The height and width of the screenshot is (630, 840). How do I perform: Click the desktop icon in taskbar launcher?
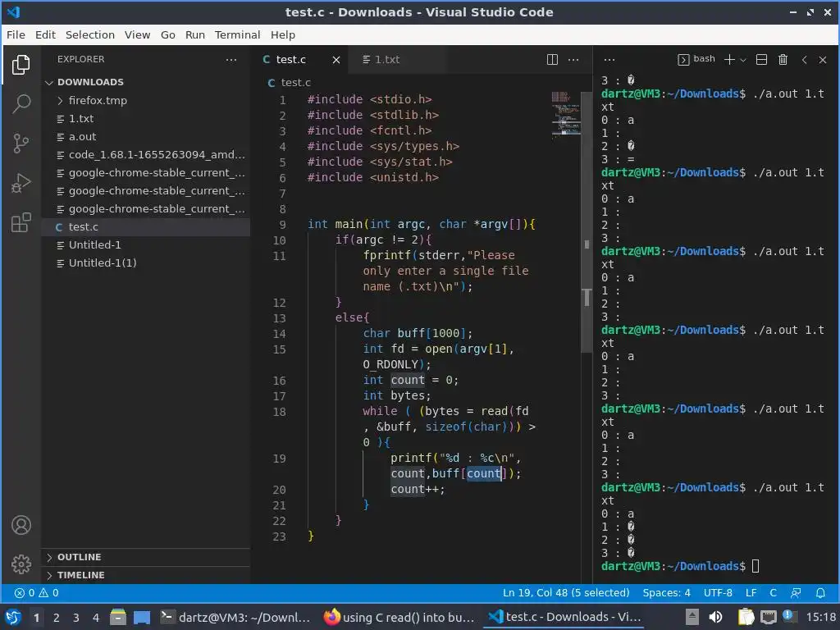click(141, 618)
